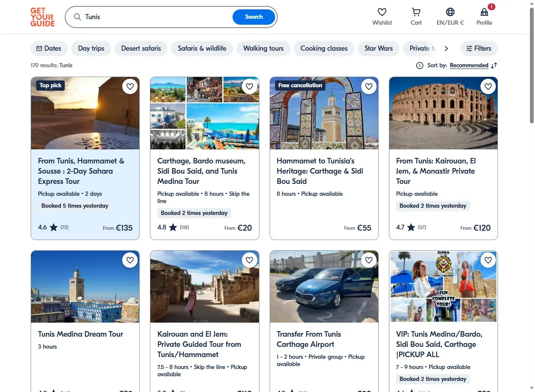Click the Top pick badge
Image resolution: width=535 pixels, height=392 pixels.
51,86
